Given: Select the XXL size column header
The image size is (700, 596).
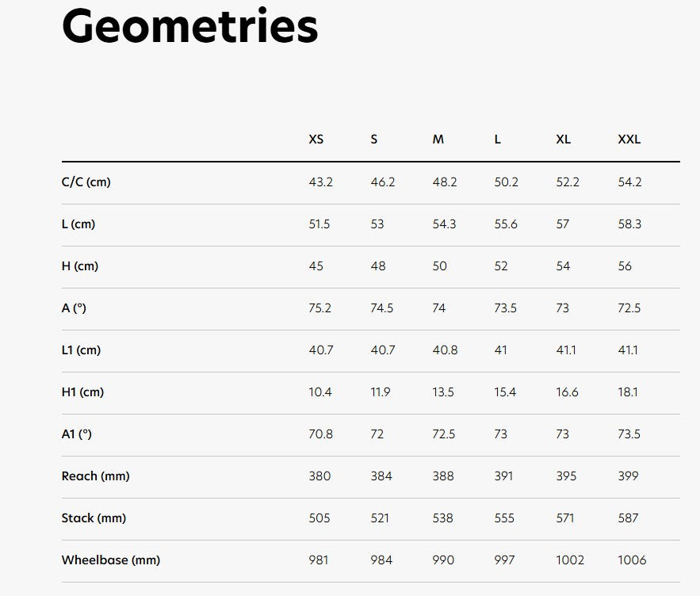Looking at the screenshot, I should coord(629,139).
